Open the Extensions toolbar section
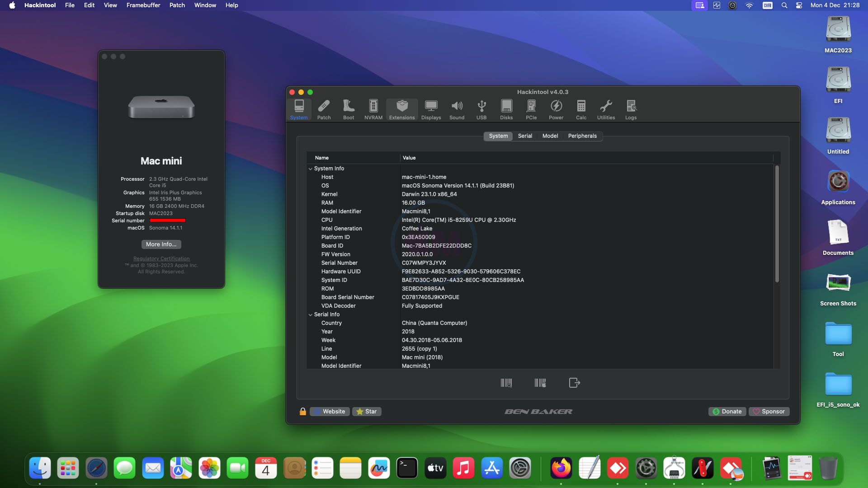The image size is (868, 488). (x=402, y=110)
